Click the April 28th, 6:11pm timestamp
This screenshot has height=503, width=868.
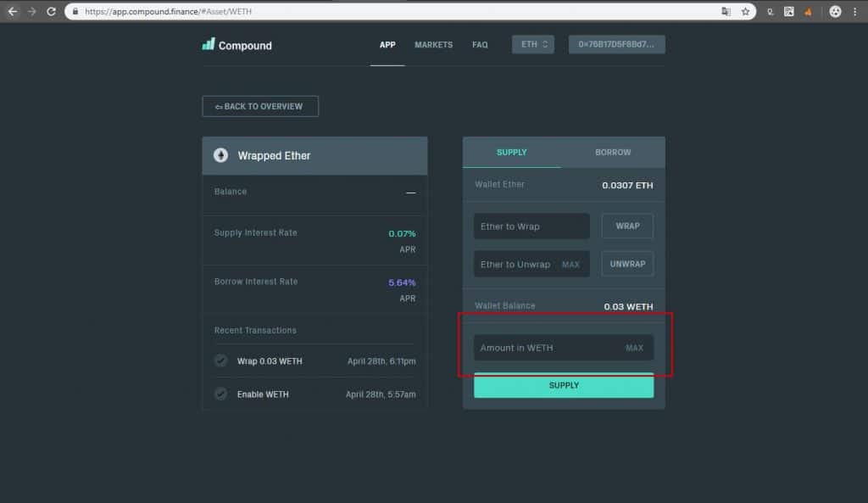coord(381,361)
